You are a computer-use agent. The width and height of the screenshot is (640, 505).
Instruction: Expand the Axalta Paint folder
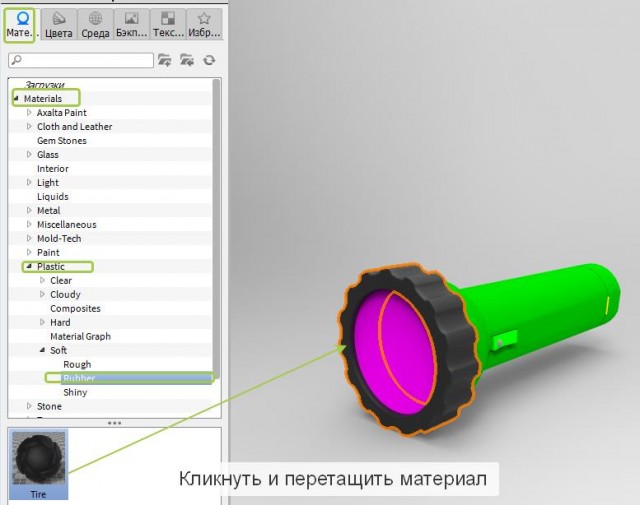(x=29, y=112)
